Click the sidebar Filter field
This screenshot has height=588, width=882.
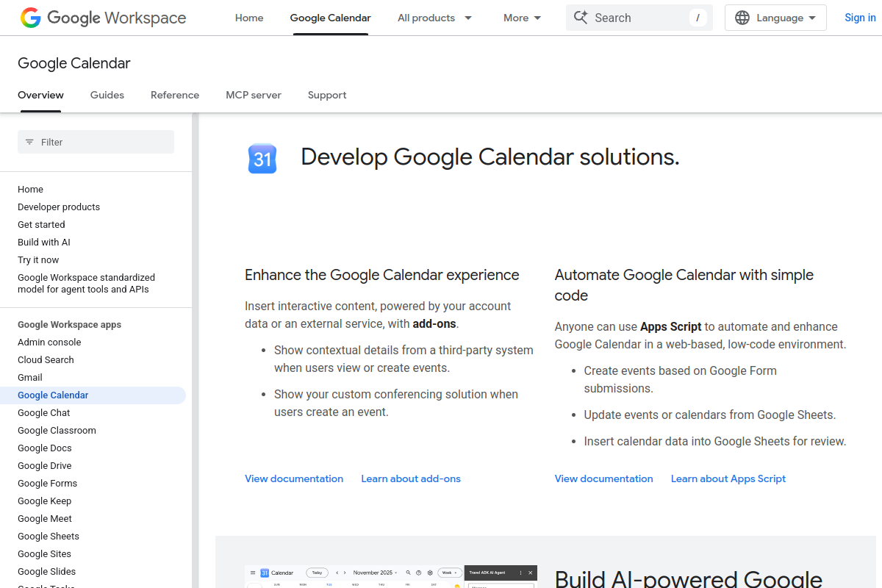click(x=96, y=142)
